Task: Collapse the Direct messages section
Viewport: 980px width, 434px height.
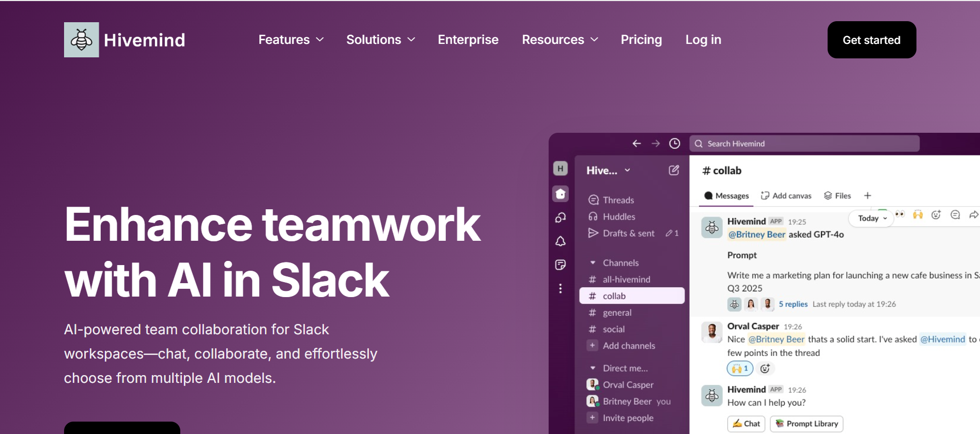Action: [x=593, y=368]
